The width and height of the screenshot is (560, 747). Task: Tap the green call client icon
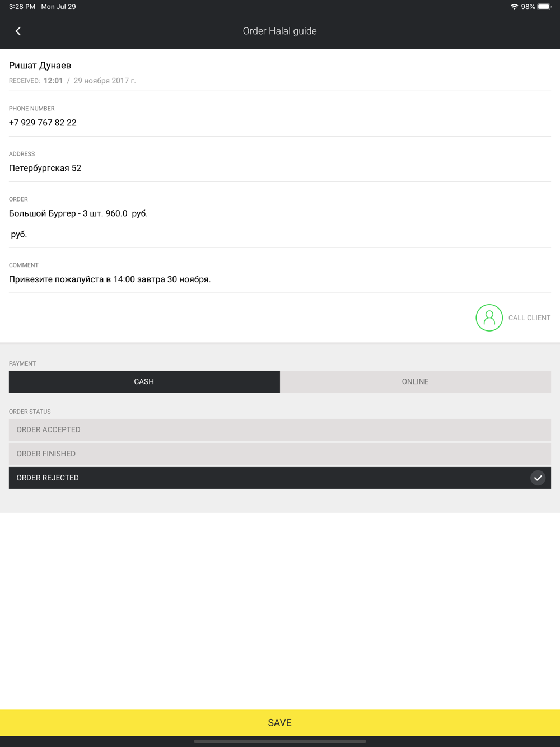click(x=489, y=318)
